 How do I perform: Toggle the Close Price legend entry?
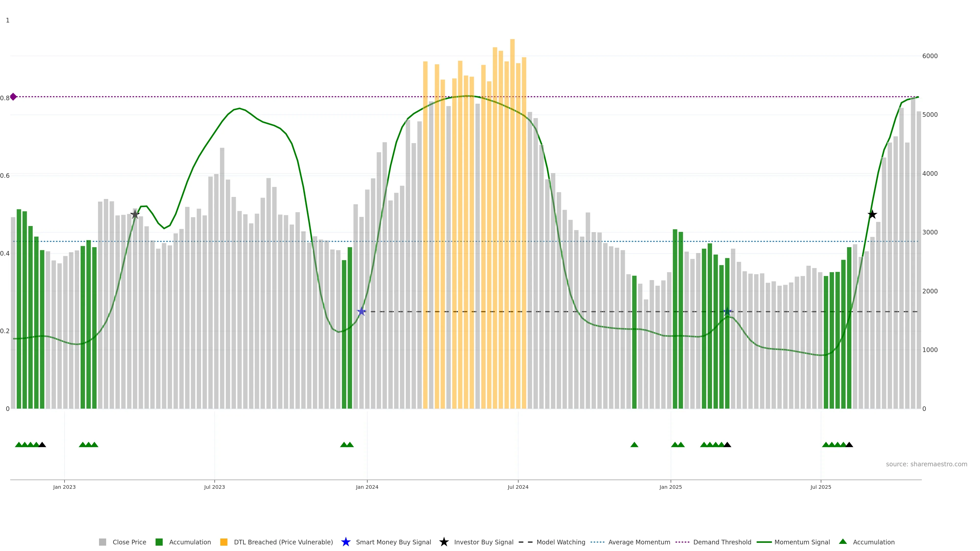click(x=129, y=542)
